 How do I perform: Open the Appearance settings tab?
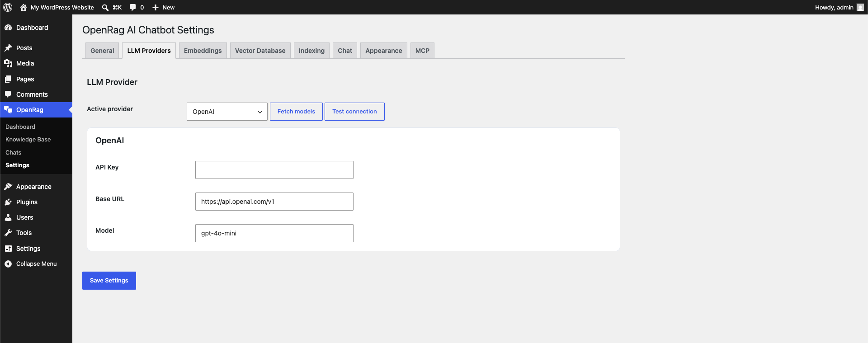pos(384,51)
